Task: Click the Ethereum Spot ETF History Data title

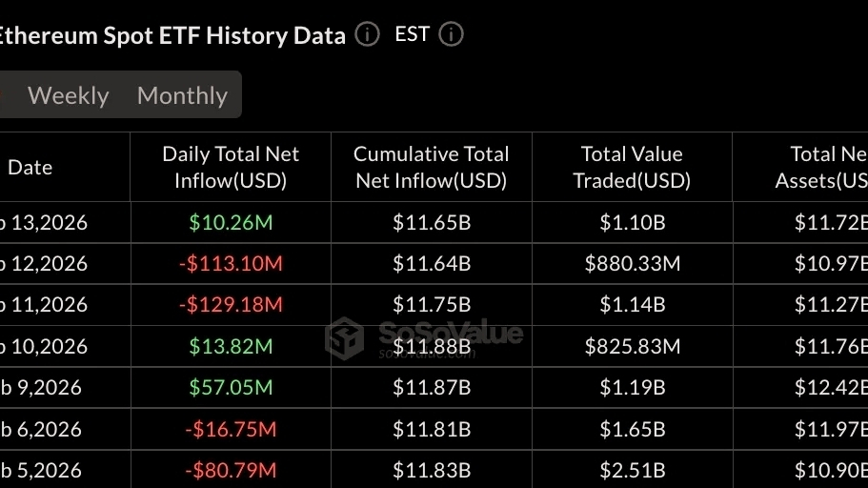Action: tap(172, 35)
